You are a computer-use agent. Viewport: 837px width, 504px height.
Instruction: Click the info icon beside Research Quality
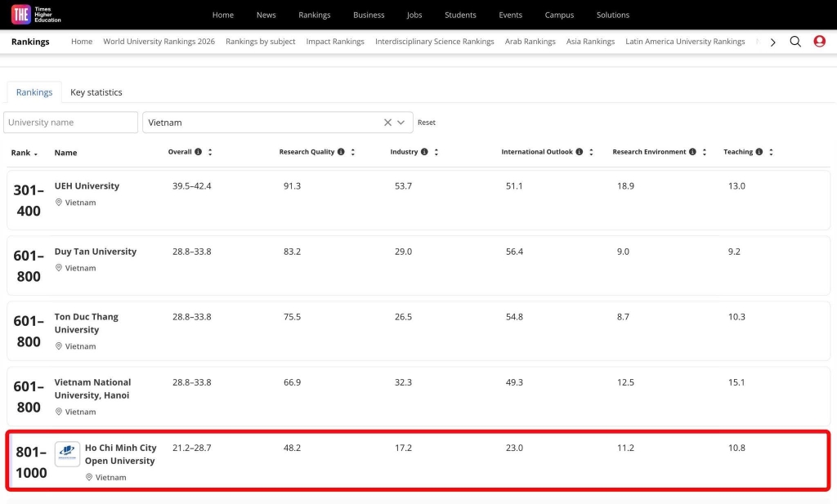click(x=341, y=152)
